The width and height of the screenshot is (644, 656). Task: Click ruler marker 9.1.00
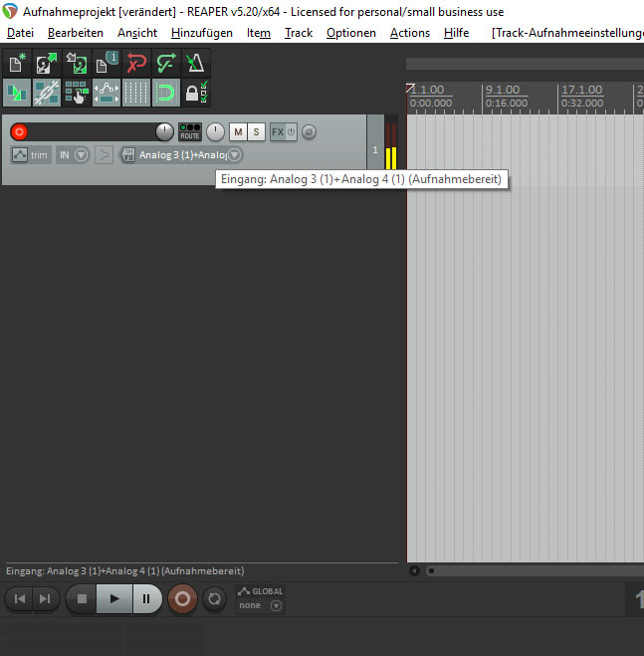coord(502,90)
